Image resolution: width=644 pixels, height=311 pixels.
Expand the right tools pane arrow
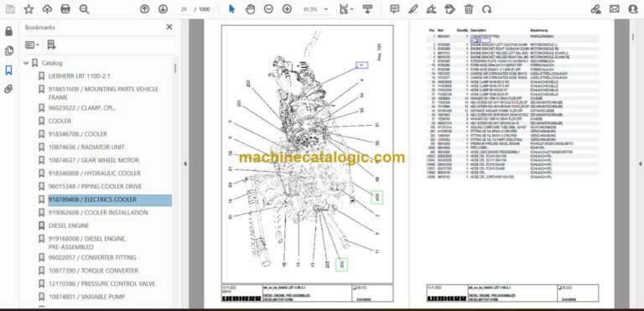click(640, 163)
